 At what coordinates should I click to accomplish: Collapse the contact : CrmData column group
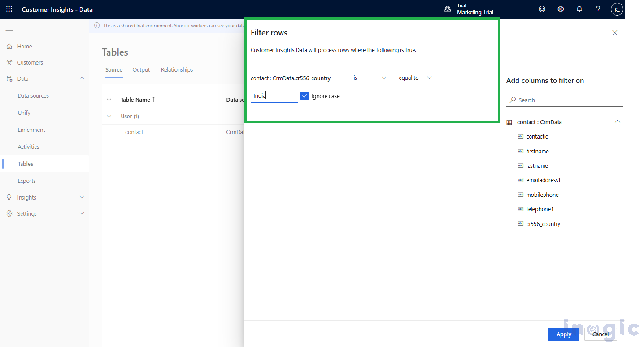(618, 122)
